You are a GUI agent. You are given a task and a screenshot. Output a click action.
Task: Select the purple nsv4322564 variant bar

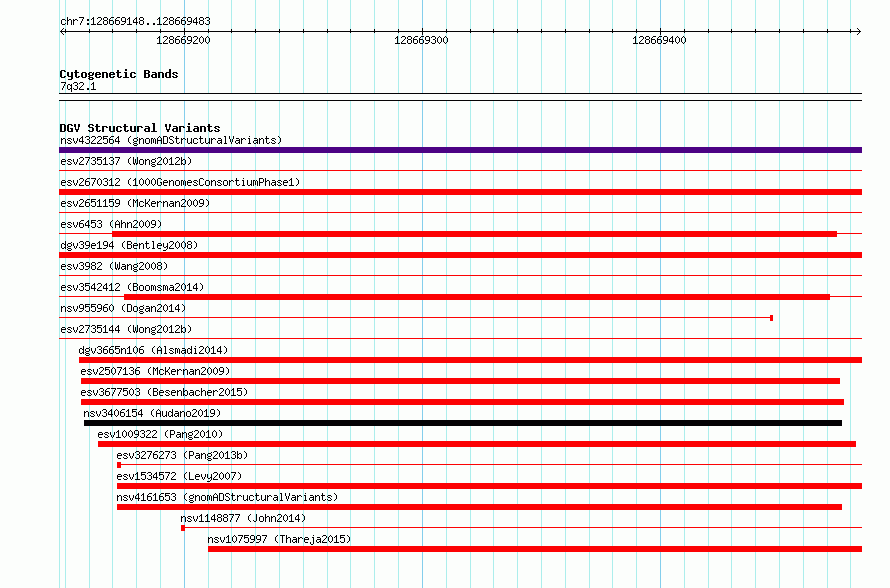[x=460, y=150]
